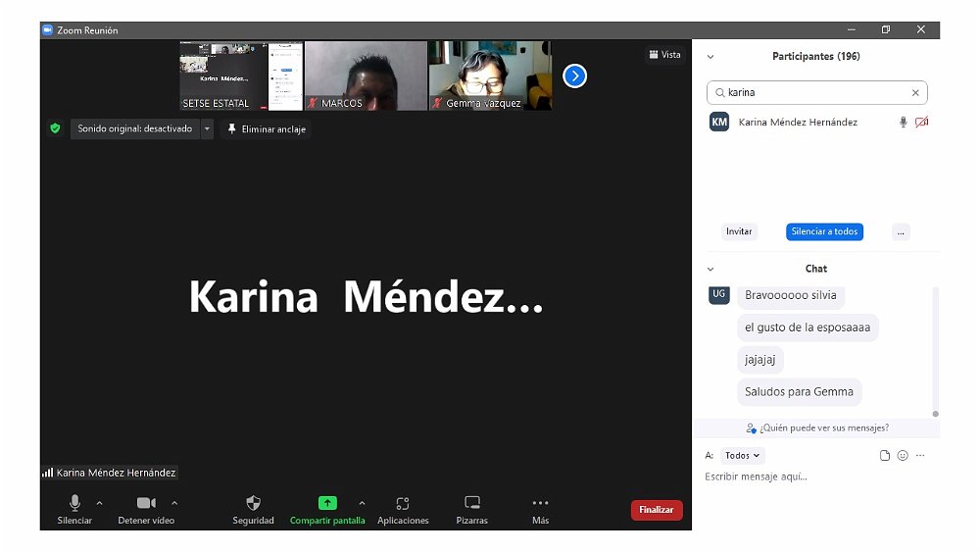Open the Todos recipient dropdown in chat
The height and width of the screenshot is (552, 980).
(743, 456)
